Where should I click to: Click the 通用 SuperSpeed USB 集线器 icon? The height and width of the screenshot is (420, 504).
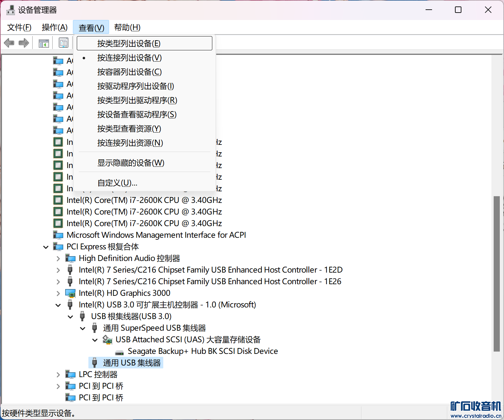coord(95,328)
